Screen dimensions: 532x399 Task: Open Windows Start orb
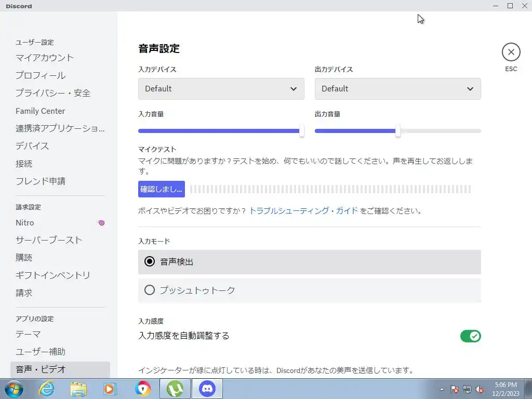point(14,389)
